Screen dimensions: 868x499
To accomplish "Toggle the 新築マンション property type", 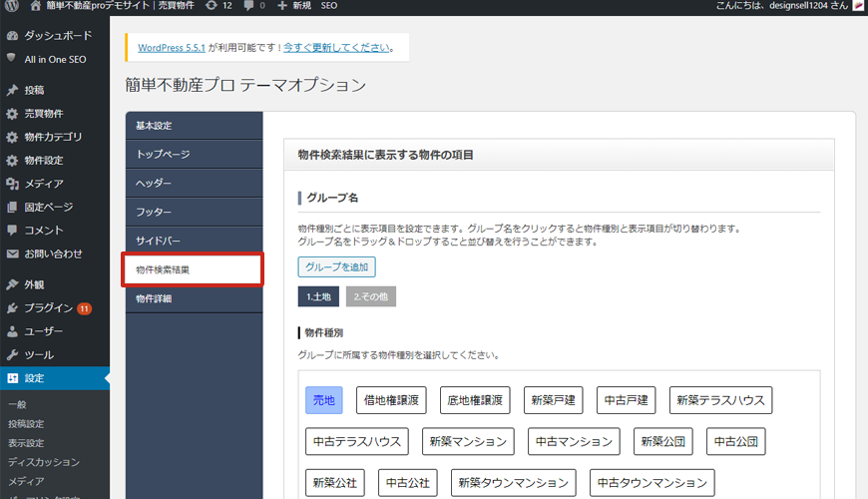I will (468, 441).
